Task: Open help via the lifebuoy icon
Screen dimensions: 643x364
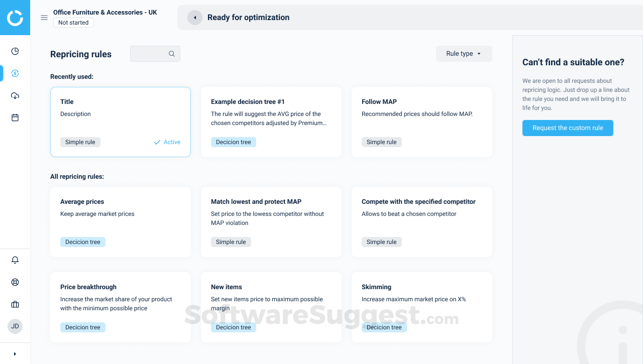Action: click(15, 282)
